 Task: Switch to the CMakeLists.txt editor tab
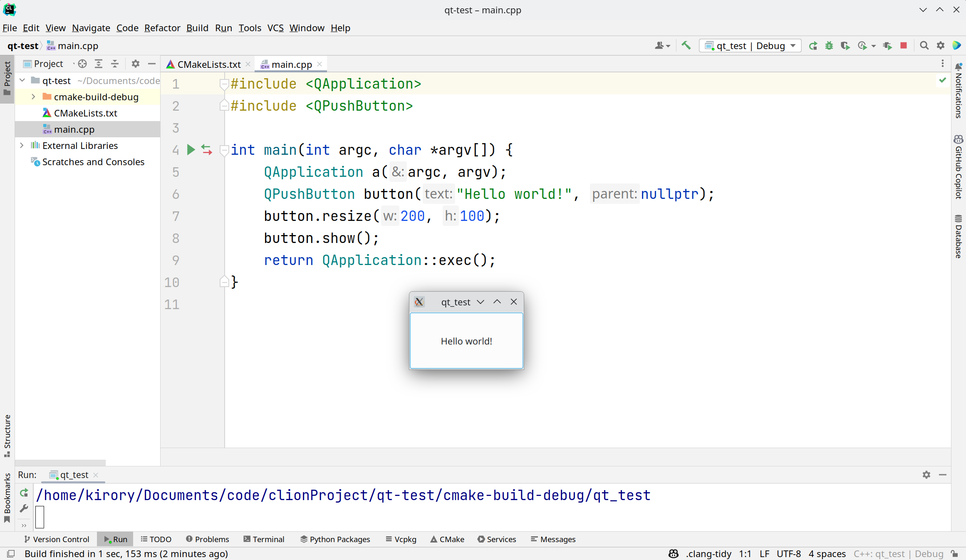(x=208, y=64)
